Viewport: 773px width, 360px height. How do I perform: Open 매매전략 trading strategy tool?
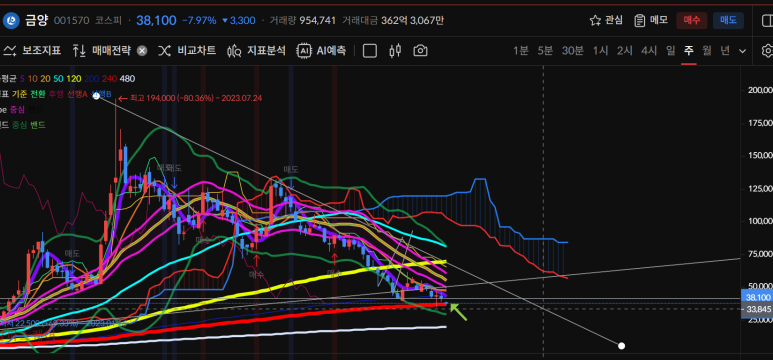[102, 50]
